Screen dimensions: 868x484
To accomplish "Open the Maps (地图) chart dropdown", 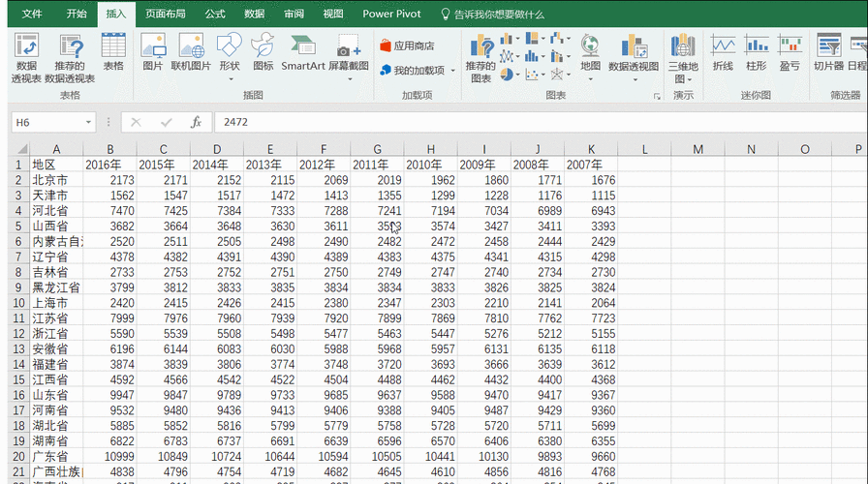I will [590, 56].
